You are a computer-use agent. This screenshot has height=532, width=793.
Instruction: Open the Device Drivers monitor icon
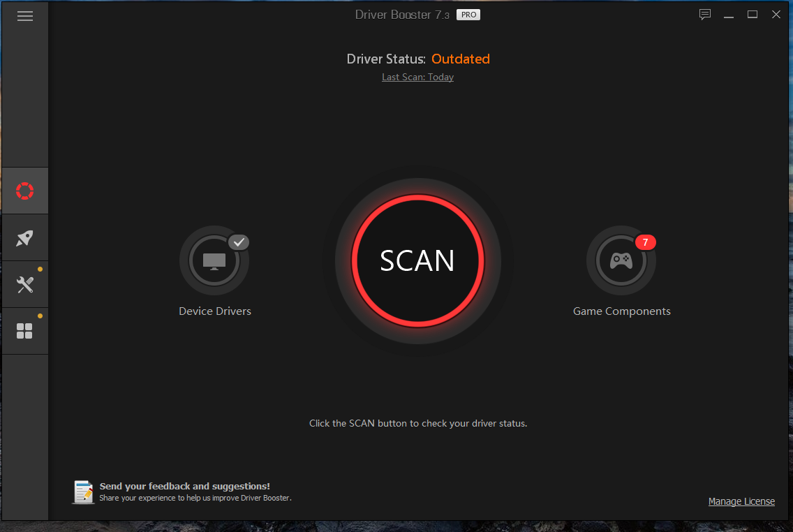point(214,260)
